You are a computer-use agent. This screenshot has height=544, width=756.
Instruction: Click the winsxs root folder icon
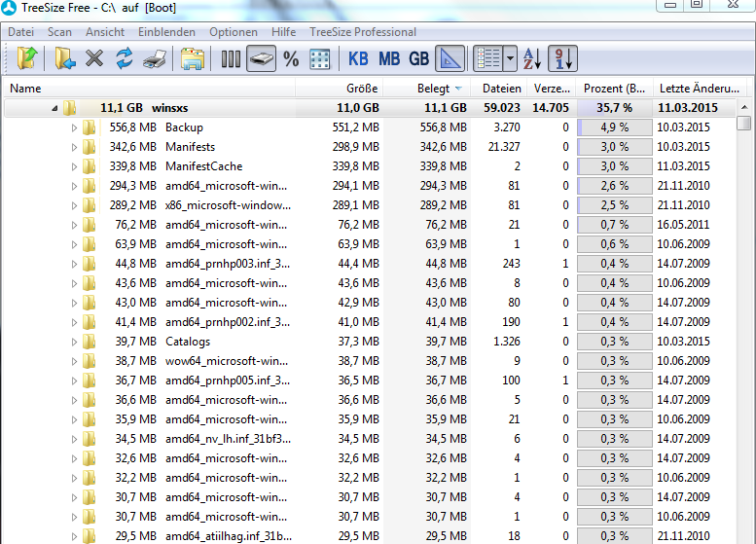[x=70, y=108]
